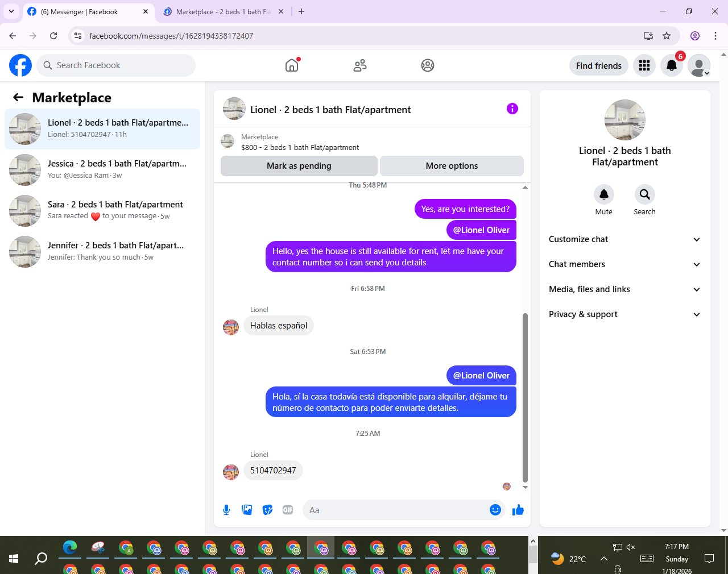Close the Marketplace - 2 beds tab
Viewport: 728px width, 574px height.
pos(281,11)
